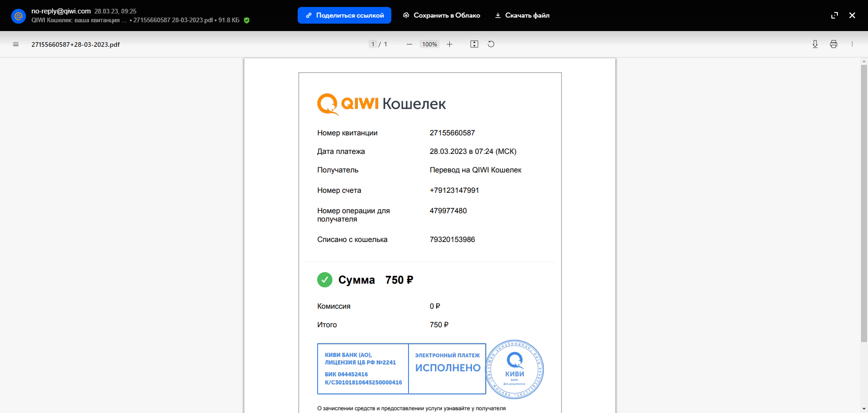The image size is (868, 413).
Task: Share the file via link button
Action: pyautogui.click(x=345, y=15)
